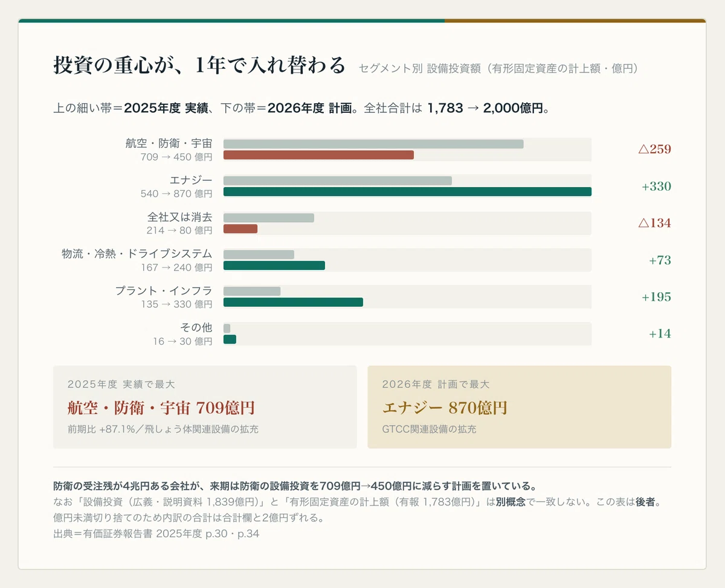Select the その他 row label

[196, 328]
